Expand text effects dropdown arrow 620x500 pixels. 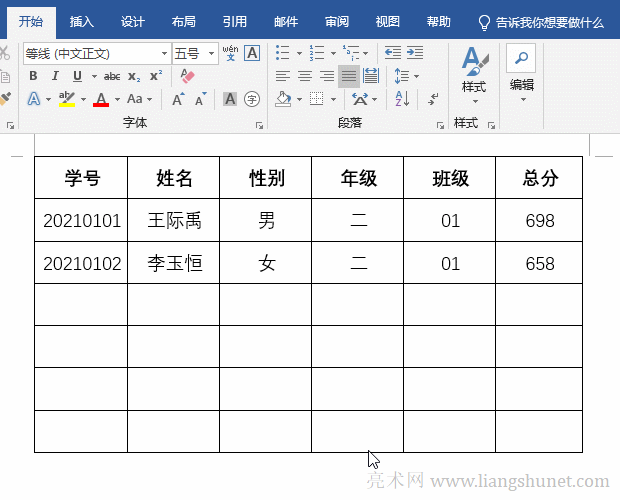(48, 99)
